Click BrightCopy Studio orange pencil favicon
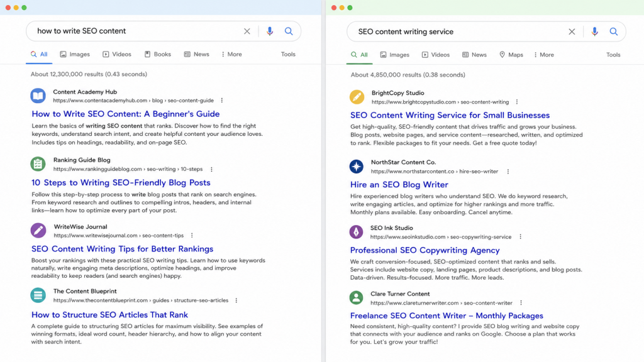This screenshot has width=644, height=362. pyautogui.click(x=357, y=97)
